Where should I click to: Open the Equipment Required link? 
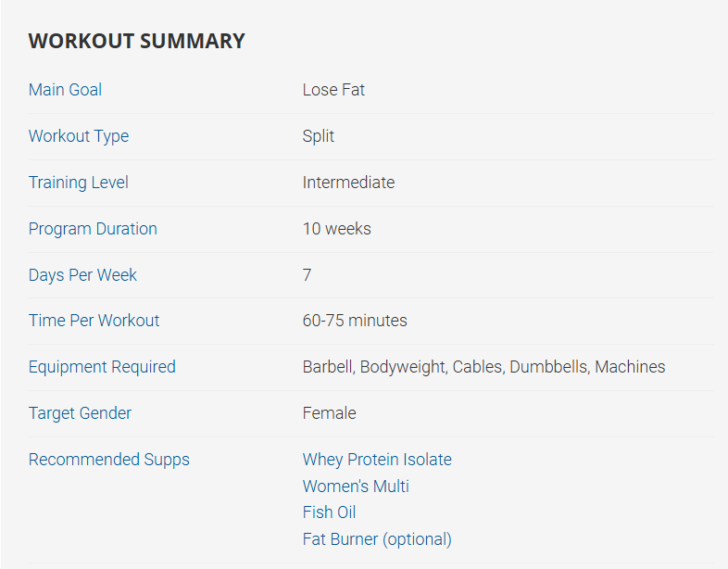[102, 367]
